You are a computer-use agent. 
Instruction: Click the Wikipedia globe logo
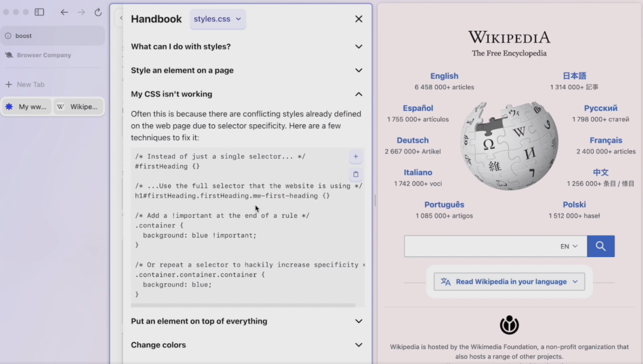point(509,146)
